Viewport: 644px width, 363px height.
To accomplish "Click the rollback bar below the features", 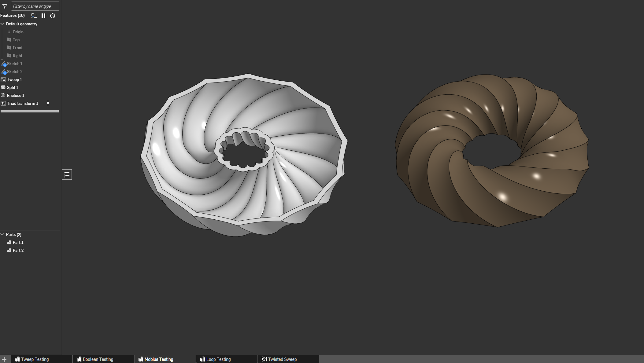I will click(30, 112).
